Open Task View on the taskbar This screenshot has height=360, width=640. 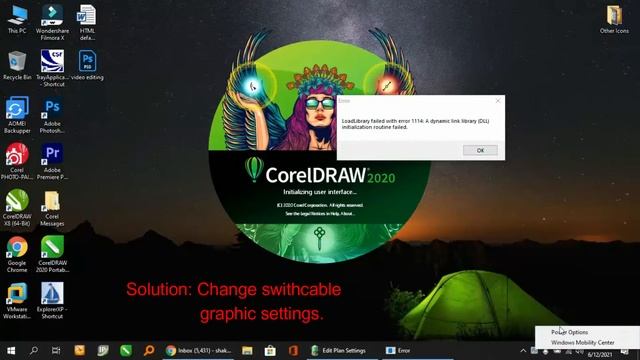click(56, 351)
